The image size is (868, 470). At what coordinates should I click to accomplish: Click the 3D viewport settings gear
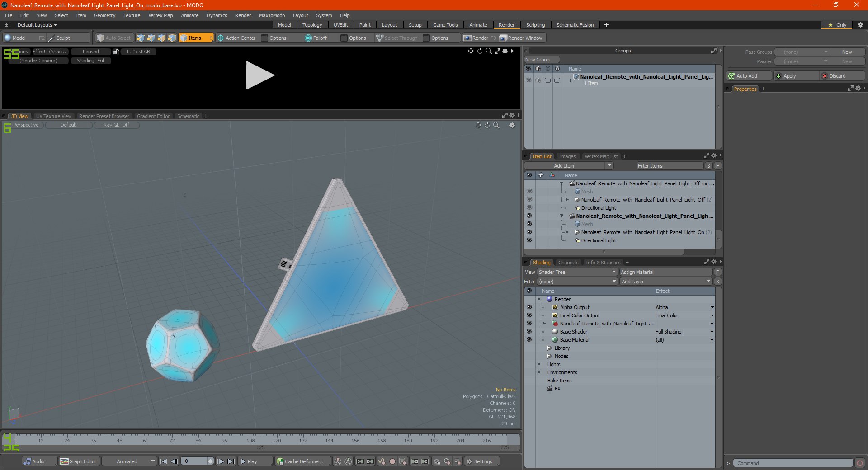[512, 125]
